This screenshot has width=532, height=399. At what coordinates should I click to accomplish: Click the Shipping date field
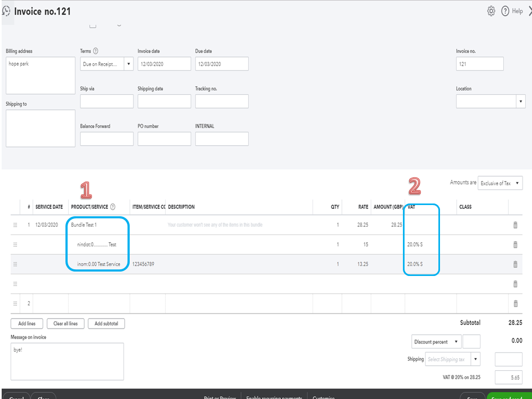coord(164,101)
